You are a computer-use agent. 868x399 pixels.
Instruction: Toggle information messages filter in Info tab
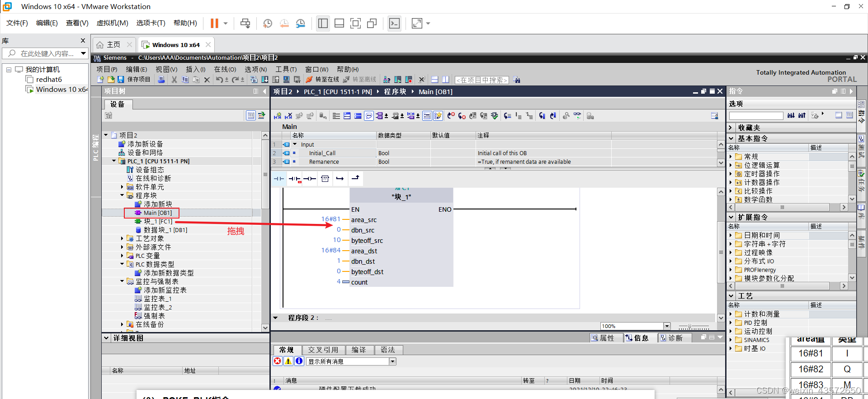tap(299, 361)
